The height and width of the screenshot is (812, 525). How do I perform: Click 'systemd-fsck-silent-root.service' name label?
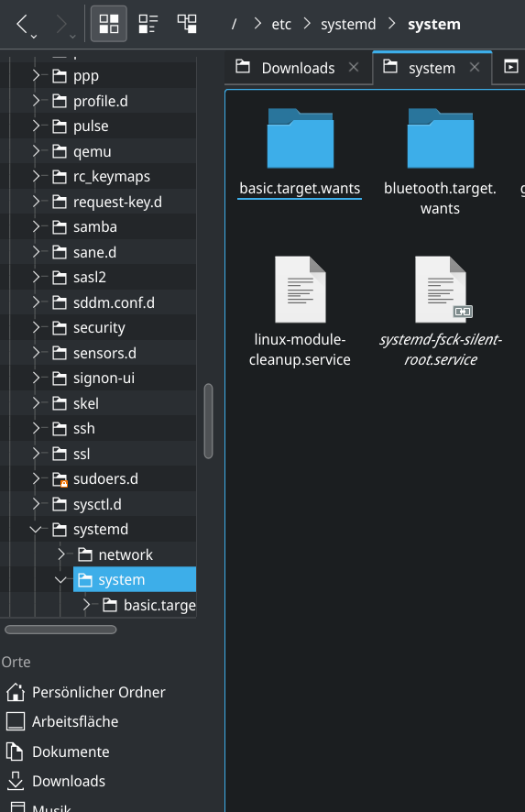click(x=441, y=349)
